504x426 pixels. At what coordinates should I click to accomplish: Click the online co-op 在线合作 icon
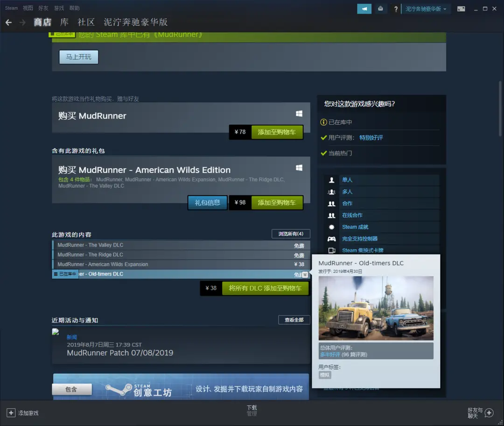point(331,215)
